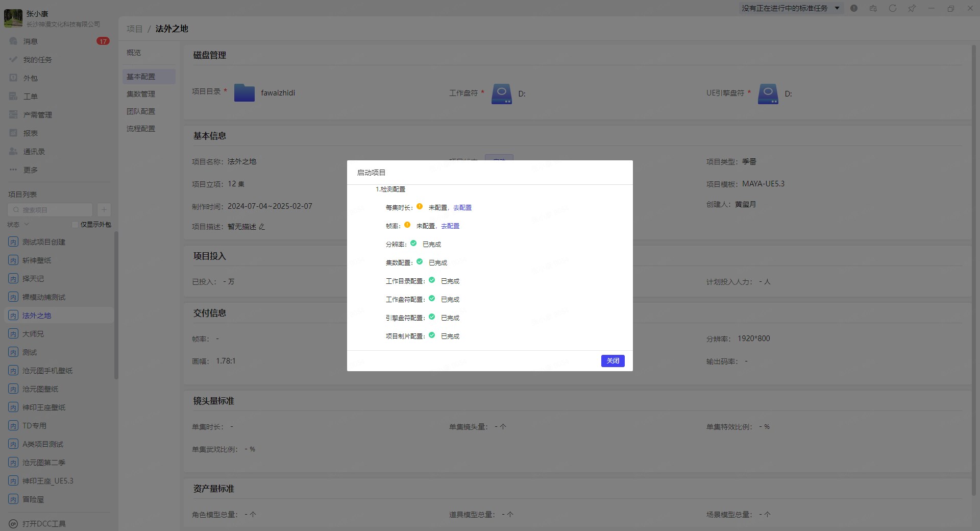Click the 工作盘符 disk drive icon
Screen dimensions: 980x531
click(x=501, y=93)
